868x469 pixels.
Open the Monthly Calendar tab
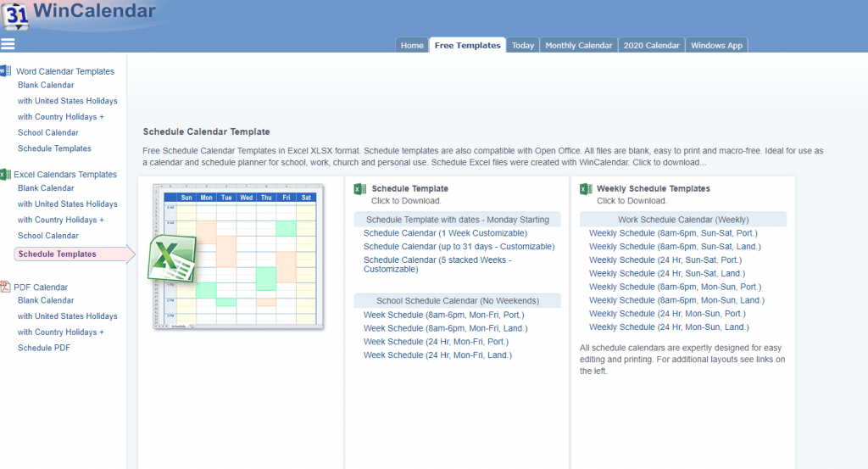pyautogui.click(x=578, y=46)
